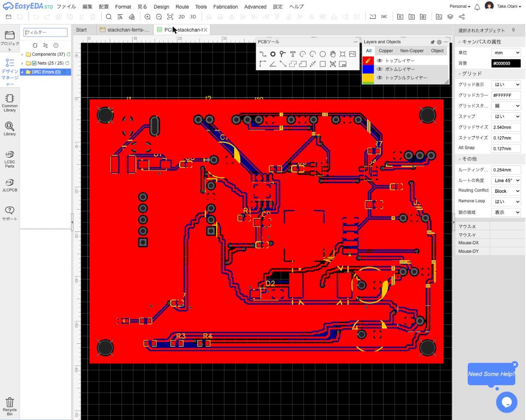Pick the Text tool in PCB tools

click(293, 54)
